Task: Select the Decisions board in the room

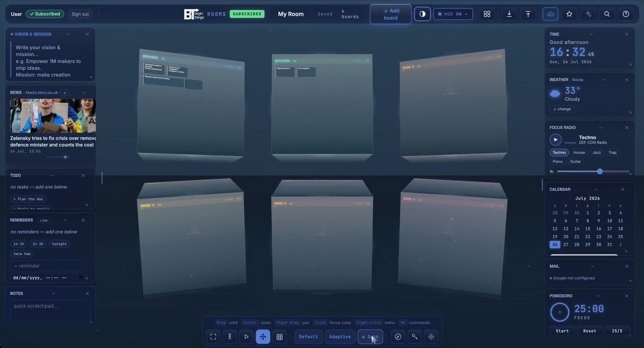Action: coord(322,107)
